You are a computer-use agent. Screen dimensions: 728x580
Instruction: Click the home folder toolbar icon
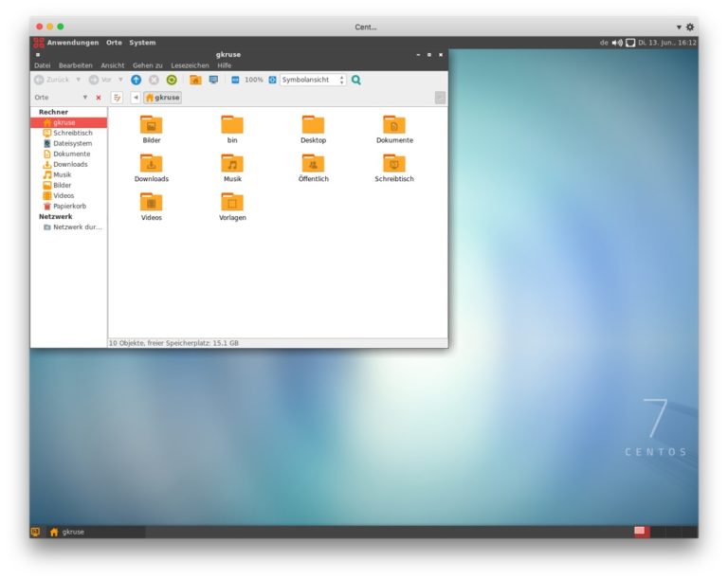195,80
